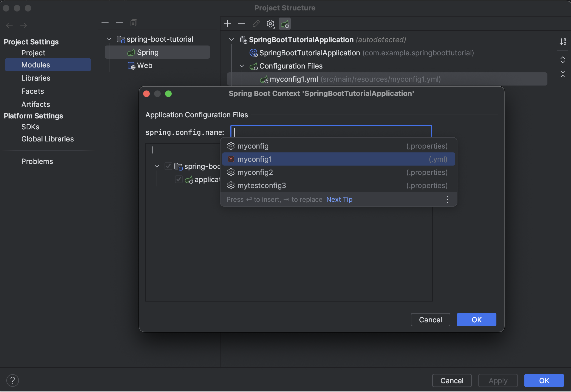Collapse the Configuration Files node
The height and width of the screenshot is (392, 571).
242,66
